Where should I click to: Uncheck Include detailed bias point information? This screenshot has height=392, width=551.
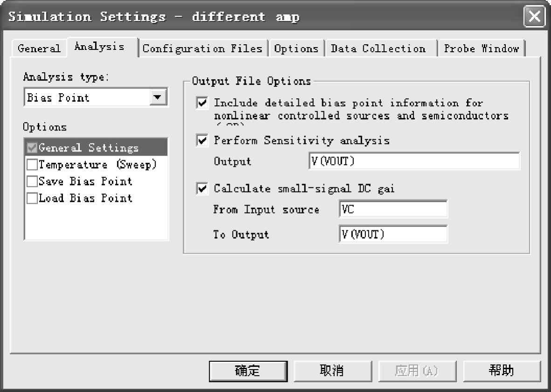pos(202,103)
